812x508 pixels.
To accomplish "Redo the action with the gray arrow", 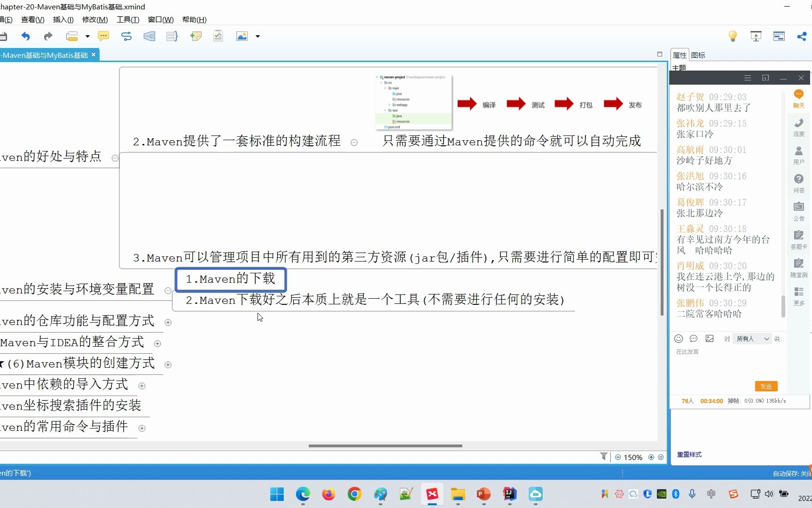I will [x=48, y=36].
